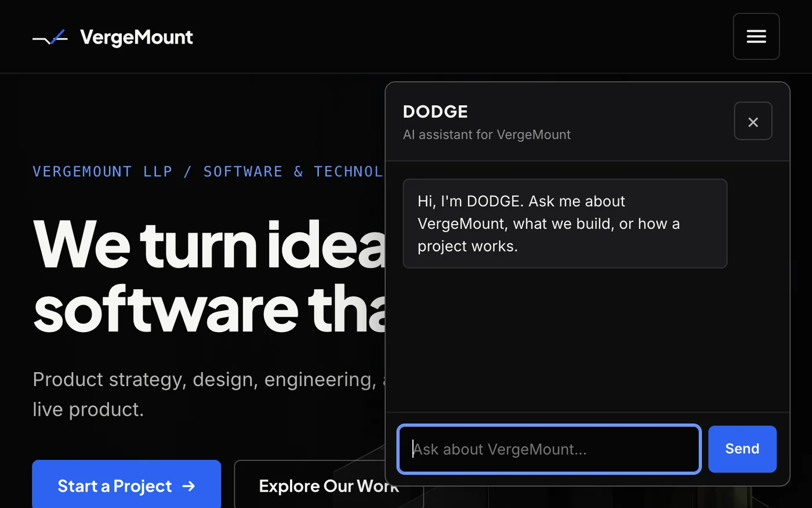Click AI assistant for VergeMount subtitle

pyautogui.click(x=487, y=135)
